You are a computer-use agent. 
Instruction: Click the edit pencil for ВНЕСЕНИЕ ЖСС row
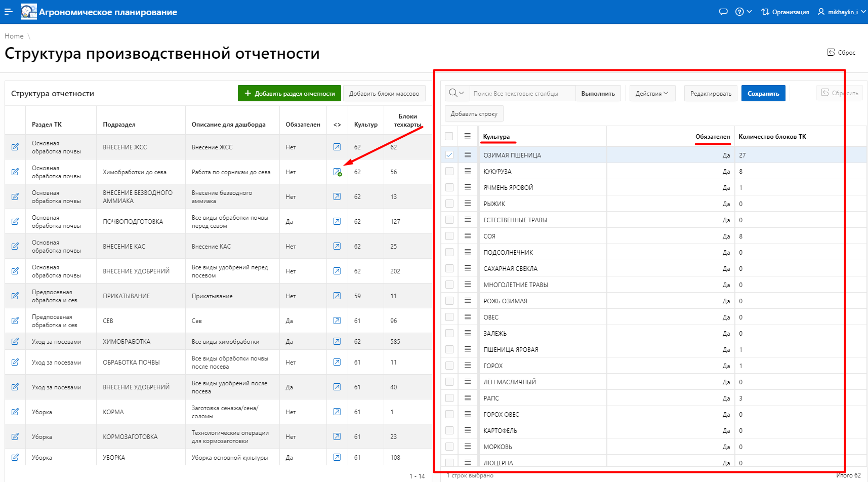(15, 147)
